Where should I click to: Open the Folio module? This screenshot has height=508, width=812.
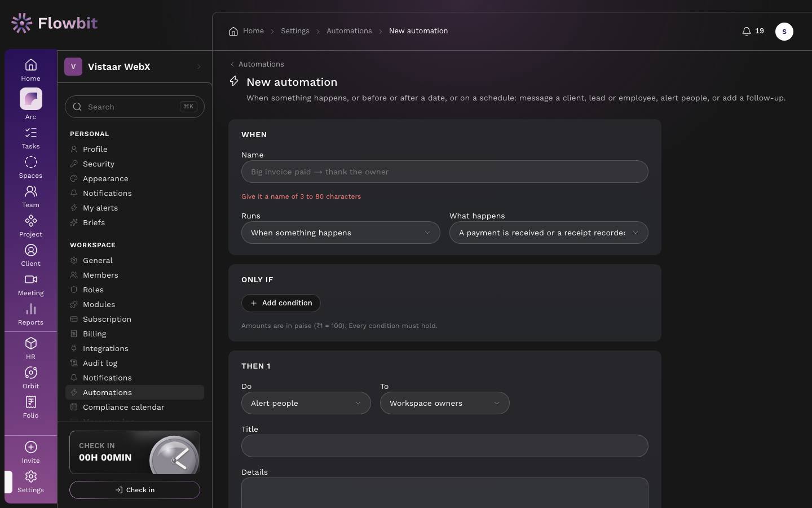coord(30,408)
